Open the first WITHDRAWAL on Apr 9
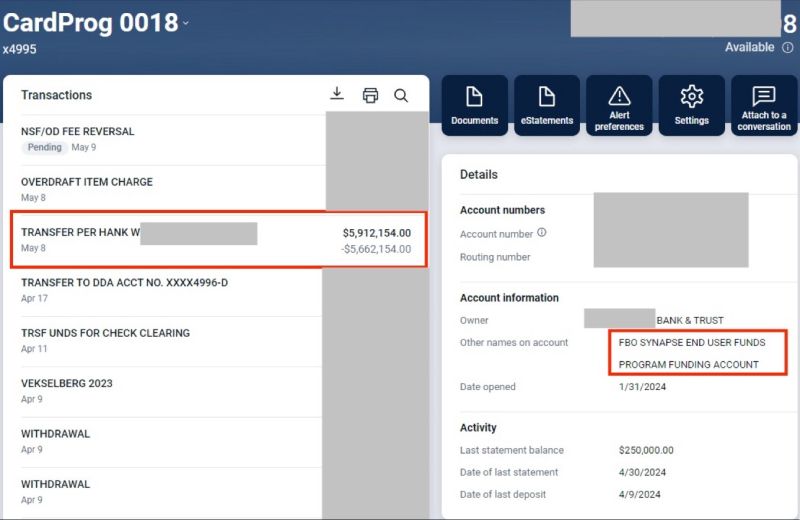 pyautogui.click(x=55, y=434)
